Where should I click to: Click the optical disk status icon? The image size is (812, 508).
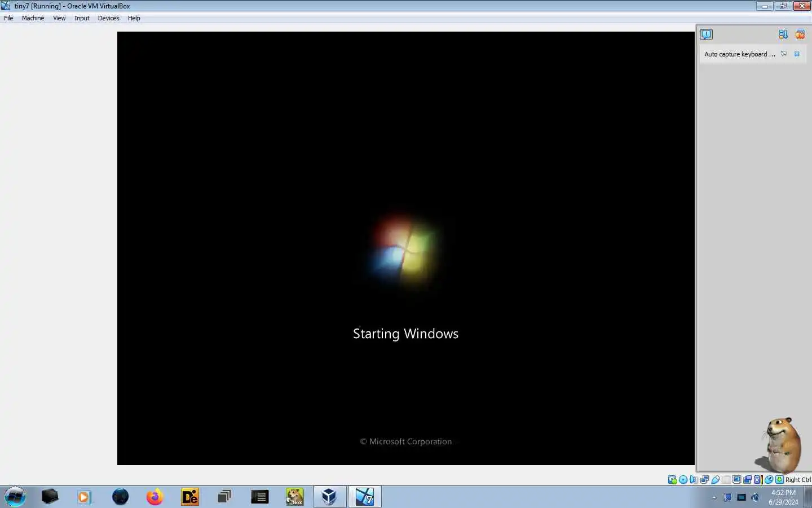[683, 480]
